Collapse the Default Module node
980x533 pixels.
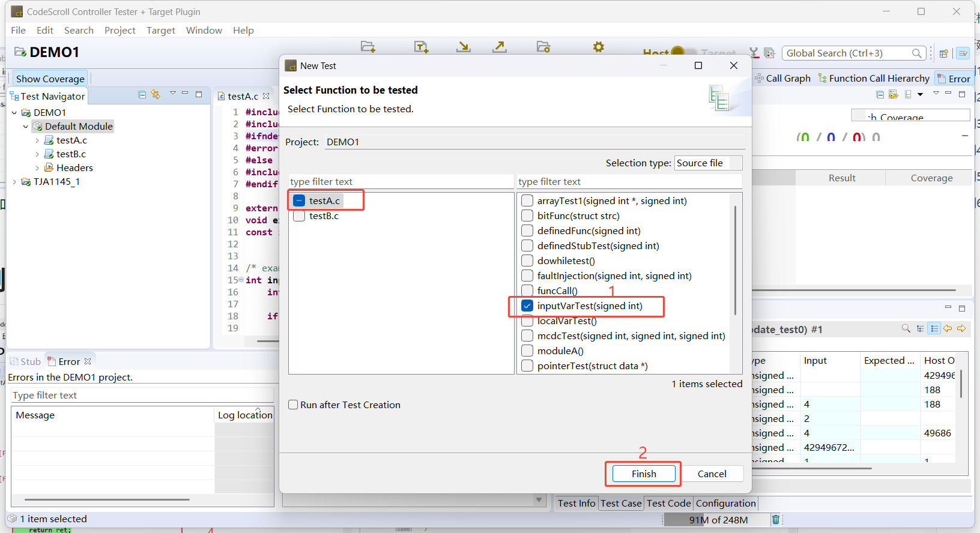pos(25,126)
